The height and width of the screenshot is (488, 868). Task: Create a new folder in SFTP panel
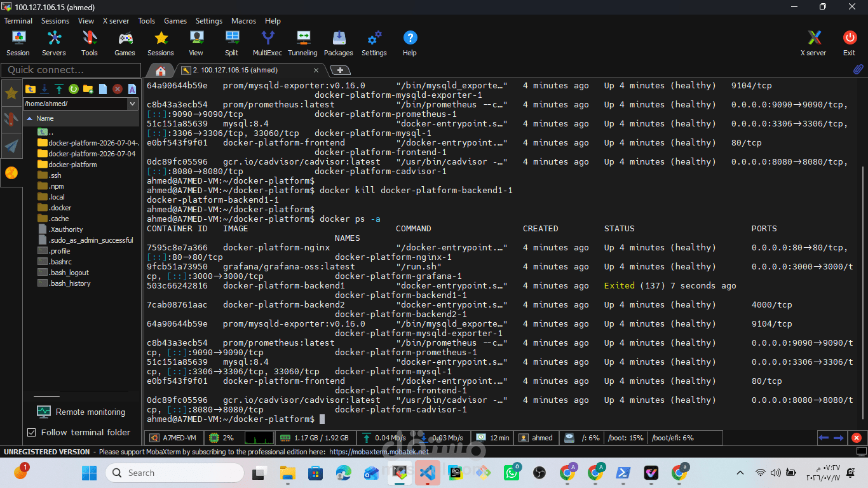(88, 89)
